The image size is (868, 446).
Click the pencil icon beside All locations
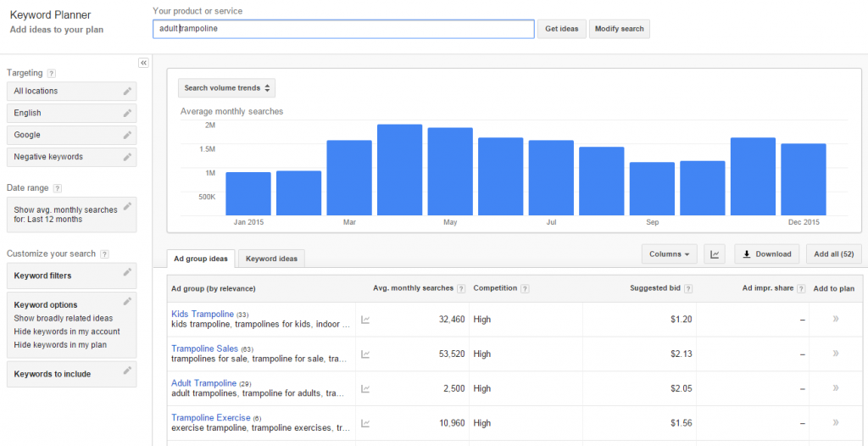[127, 91]
